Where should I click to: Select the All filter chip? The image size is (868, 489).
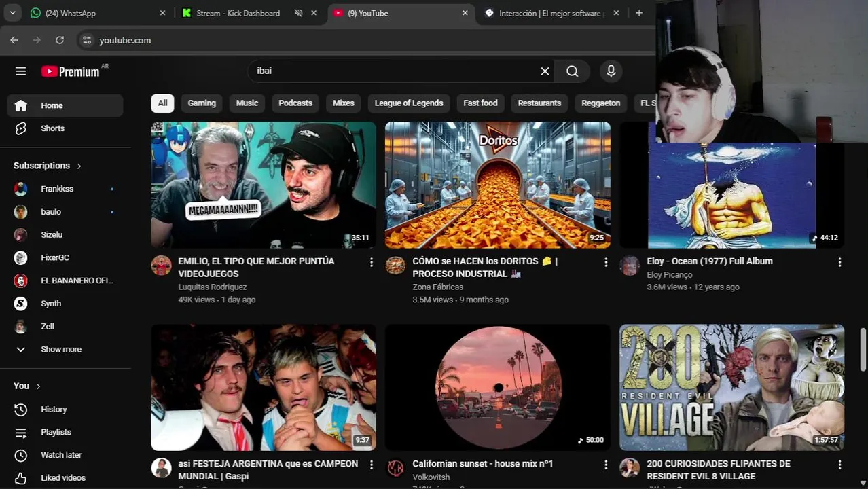[162, 103]
